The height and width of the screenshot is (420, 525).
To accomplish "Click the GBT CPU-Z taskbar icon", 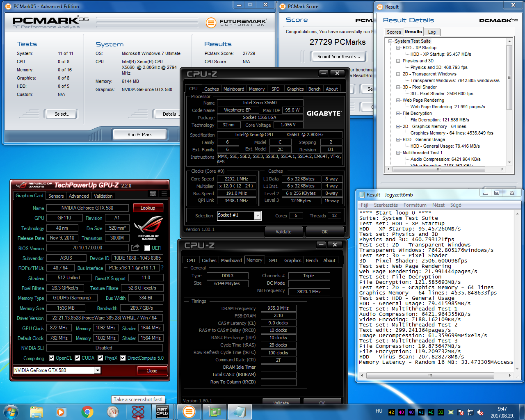I will pyautogui.click(x=162, y=412).
